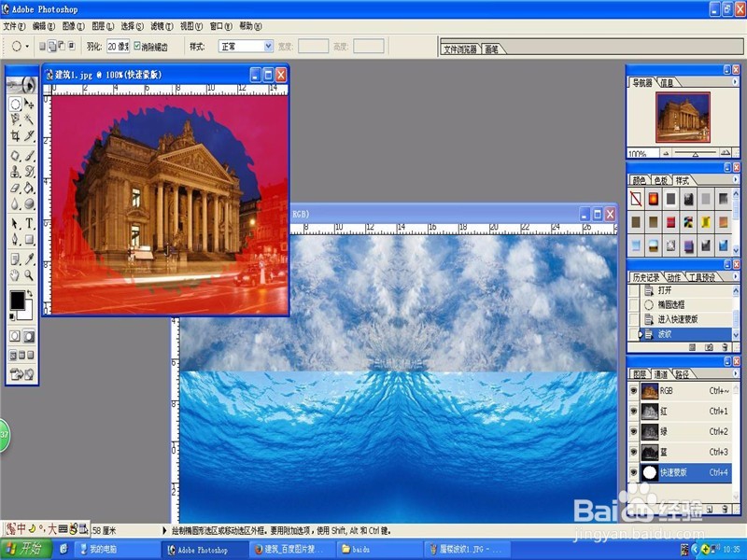Switch to the 色板 tab
747x560 pixels.
(661, 180)
